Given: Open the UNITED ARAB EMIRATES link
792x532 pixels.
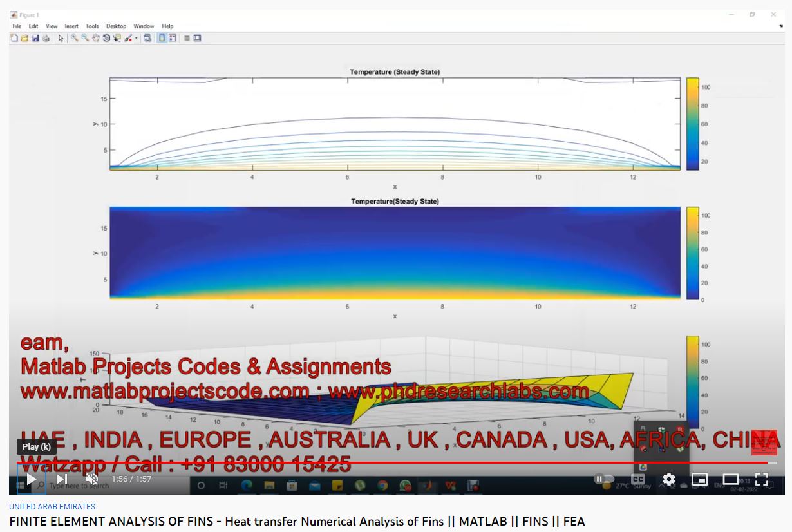Looking at the screenshot, I should pyautogui.click(x=52, y=506).
